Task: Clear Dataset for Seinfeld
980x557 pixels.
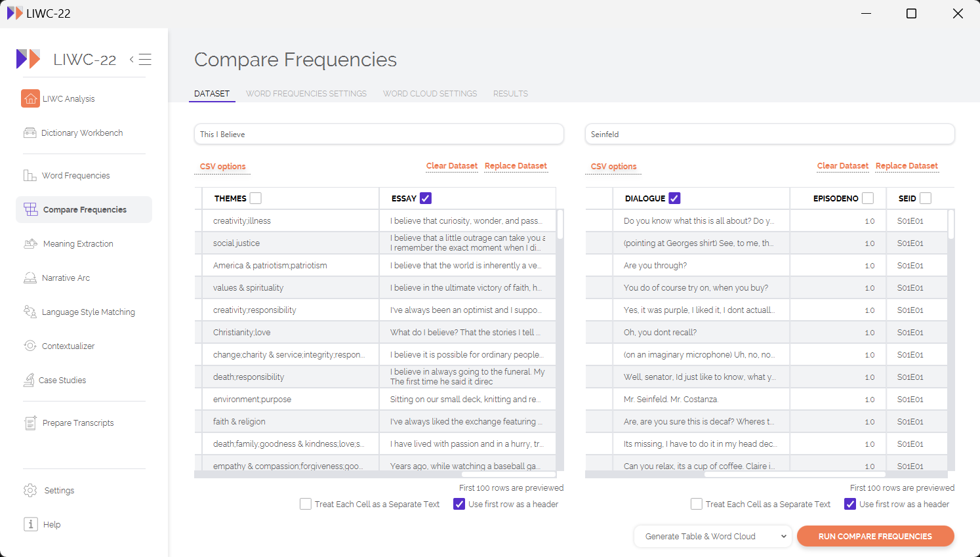Action: 843,166
